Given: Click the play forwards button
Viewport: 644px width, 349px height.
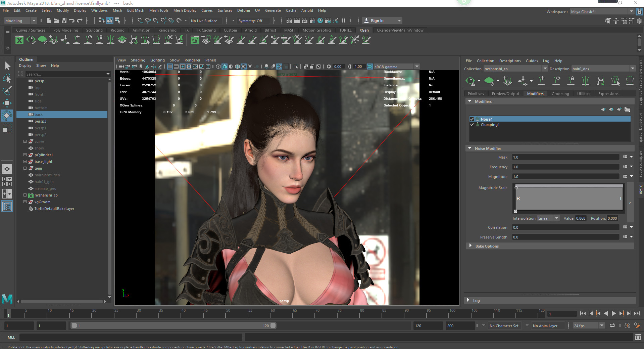Looking at the screenshot, I should pyautogui.click(x=613, y=313).
